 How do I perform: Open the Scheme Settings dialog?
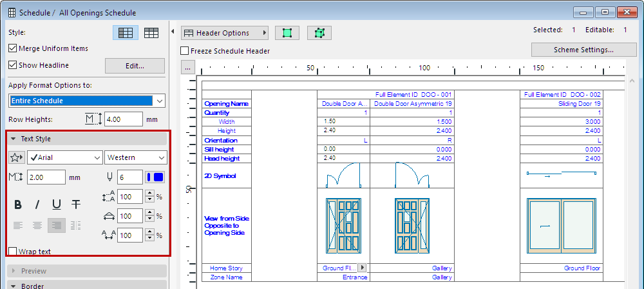pyautogui.click(x=583, y=50)
